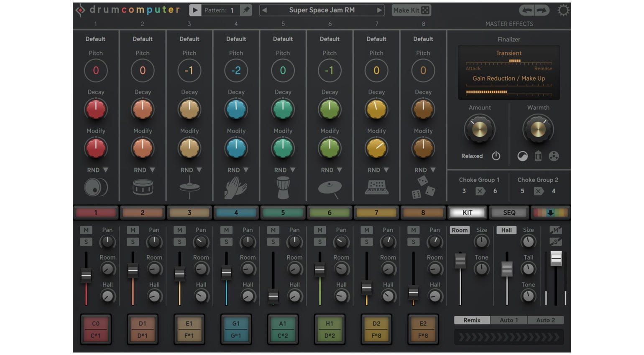Click the redo arrow
The image size is (644, 355).
[x=542, y=10]
